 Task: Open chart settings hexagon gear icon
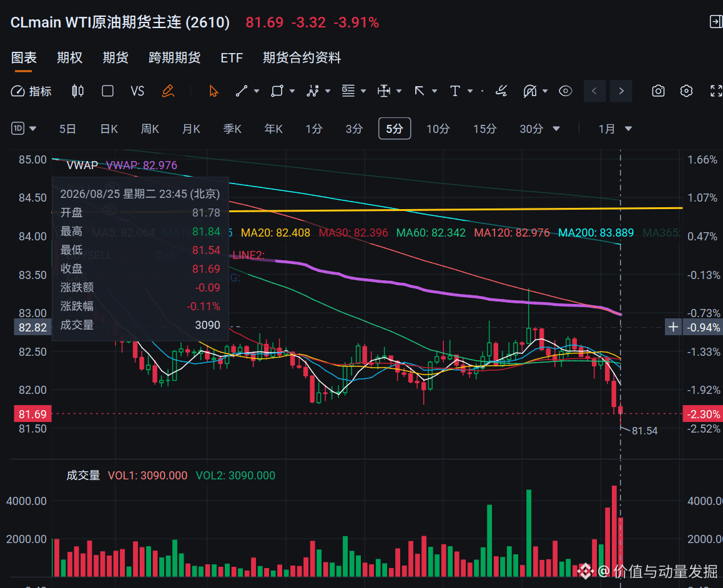pos(686,91)
